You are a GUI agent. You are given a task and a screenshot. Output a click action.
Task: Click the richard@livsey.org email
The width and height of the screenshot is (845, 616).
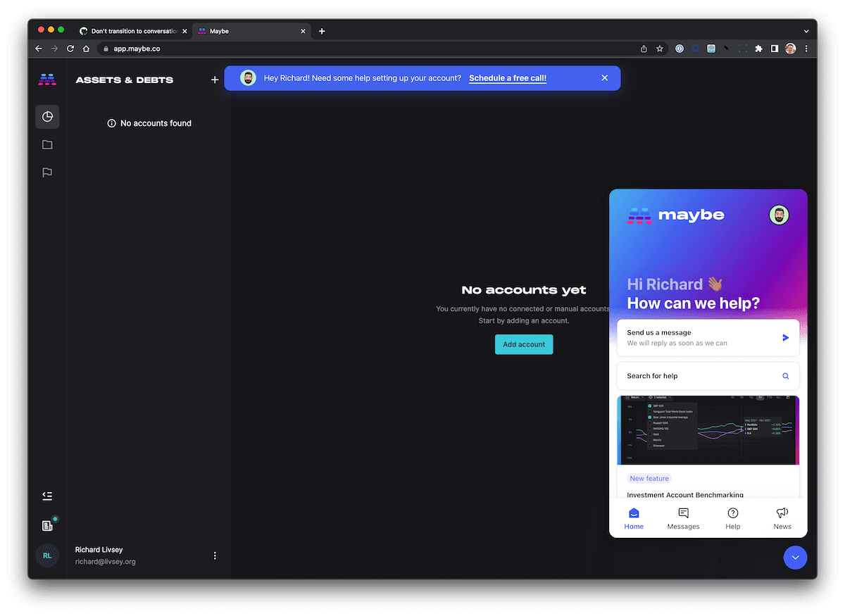pyautogui.click(x=106, y=562)
